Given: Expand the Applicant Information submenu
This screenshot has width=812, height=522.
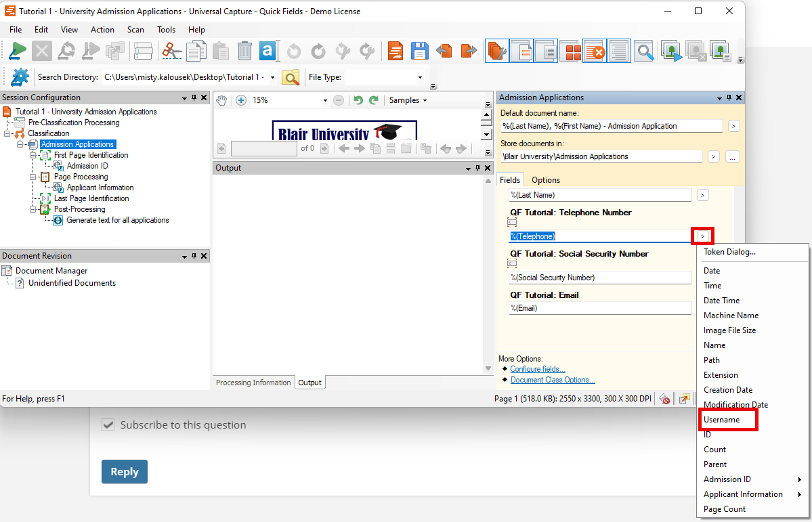Looking at the screenshot, I should pyautogui.click(x=752, y=494).
